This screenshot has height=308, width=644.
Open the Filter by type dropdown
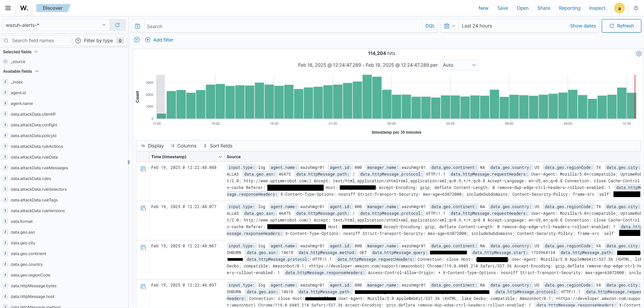pyautogui.click(x=100, y=41)
